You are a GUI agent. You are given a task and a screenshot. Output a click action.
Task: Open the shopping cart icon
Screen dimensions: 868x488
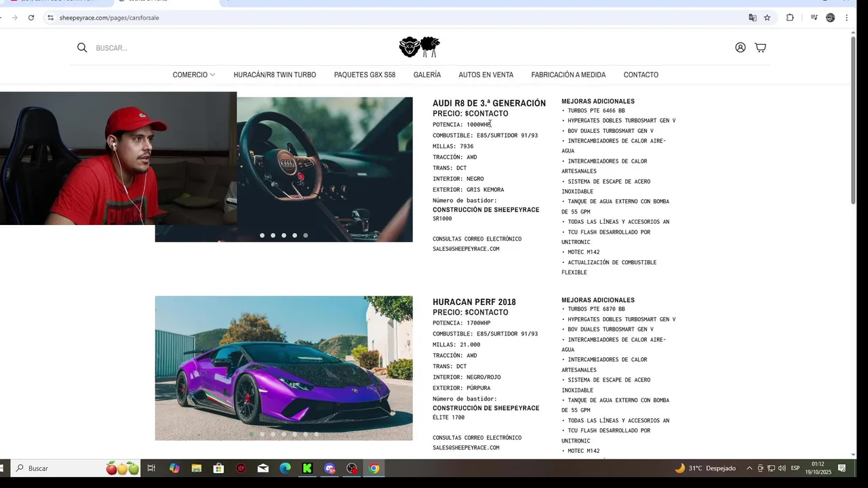pos(760,47)
